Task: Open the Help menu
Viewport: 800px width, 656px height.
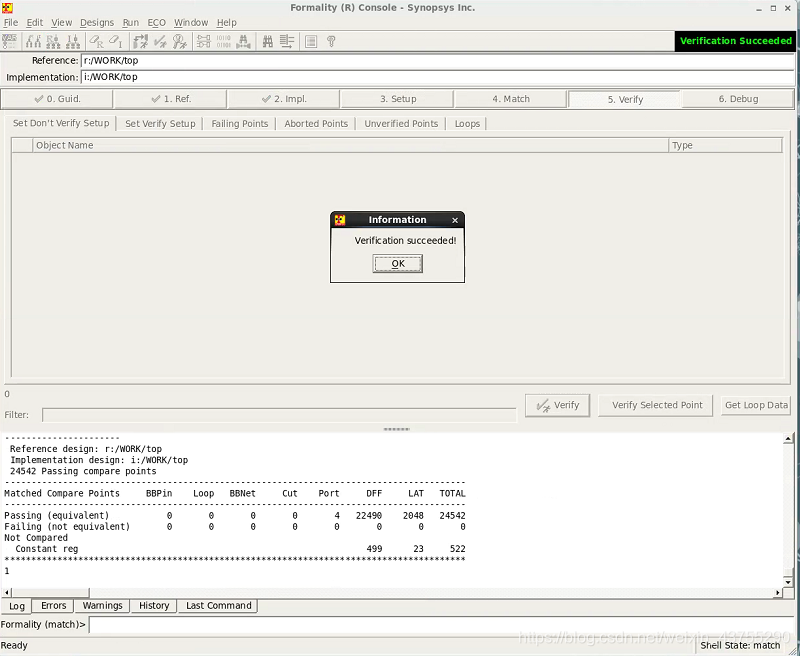Action: point(227,22)
